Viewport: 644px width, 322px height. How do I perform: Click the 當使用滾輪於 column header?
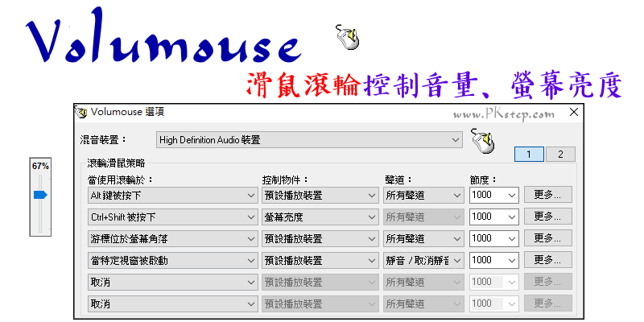pyautogui.click(x=120, y=180)
